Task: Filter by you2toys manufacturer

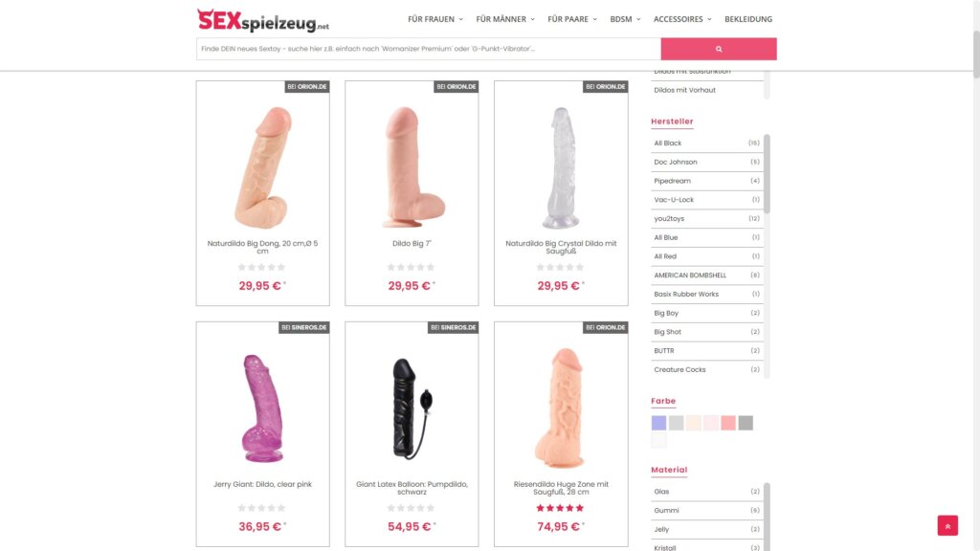Action: (706, 219)
